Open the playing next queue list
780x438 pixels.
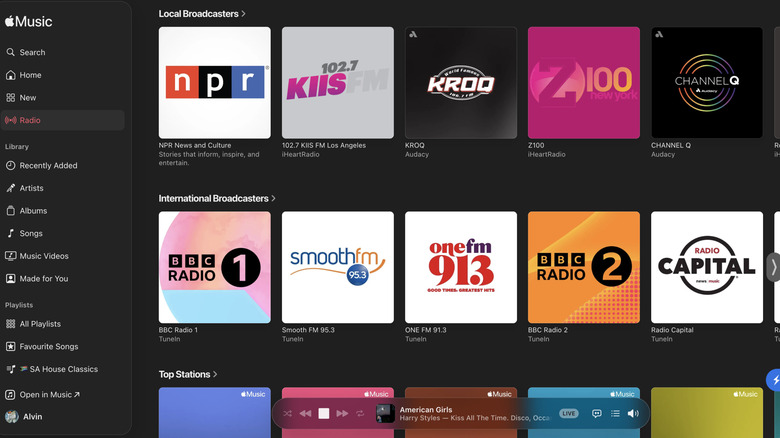[615, 414]
